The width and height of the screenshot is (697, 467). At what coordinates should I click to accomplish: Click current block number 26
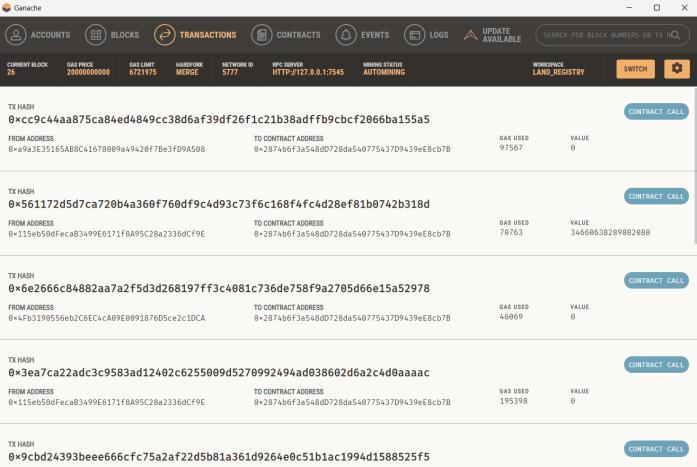(x=11, y=72)
